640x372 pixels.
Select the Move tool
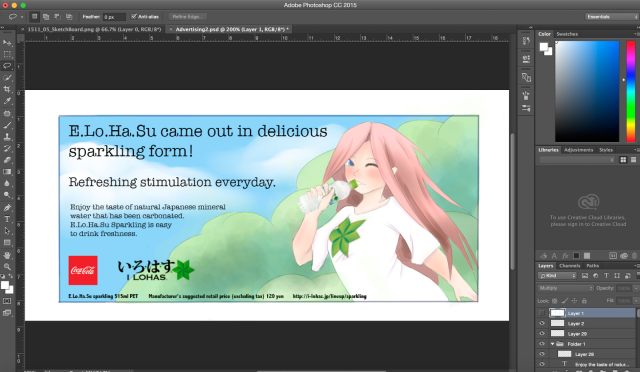7,42
